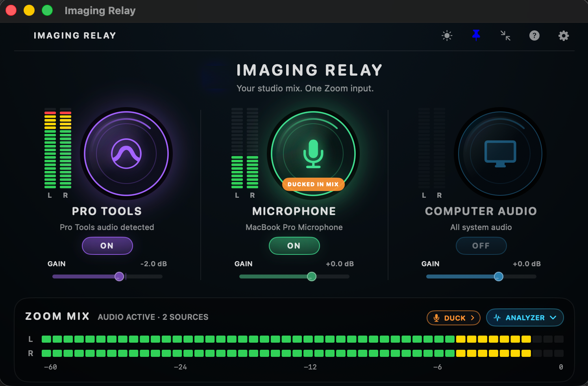This screenshot has width=588, height=386.
Task: Click the '-6' meter scale label
Action: tap(437, 367)
